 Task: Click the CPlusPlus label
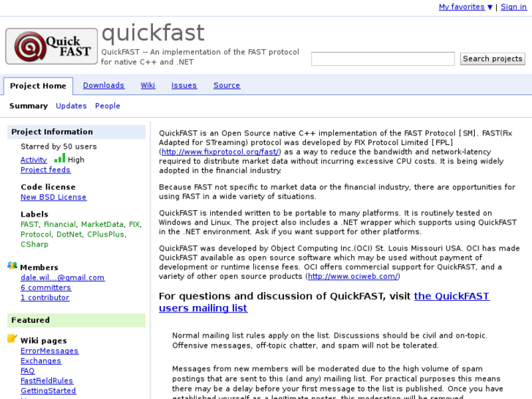tap(105, 234)
